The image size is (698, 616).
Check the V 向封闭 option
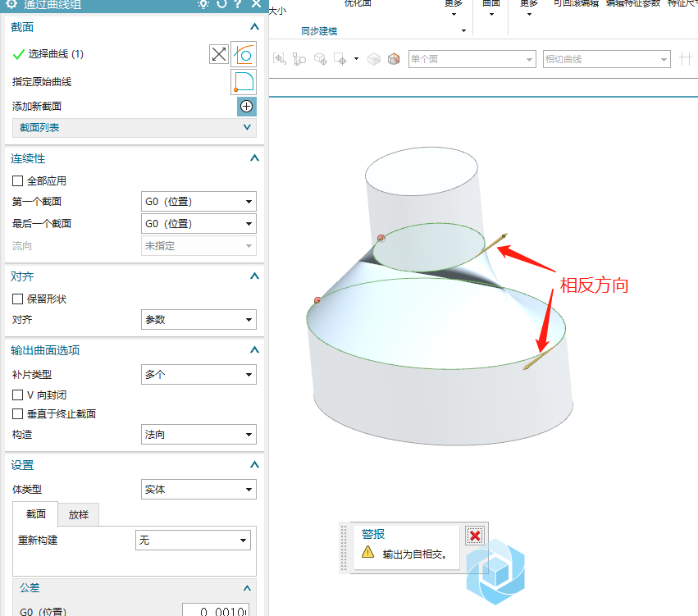click(x=18, y=395)
